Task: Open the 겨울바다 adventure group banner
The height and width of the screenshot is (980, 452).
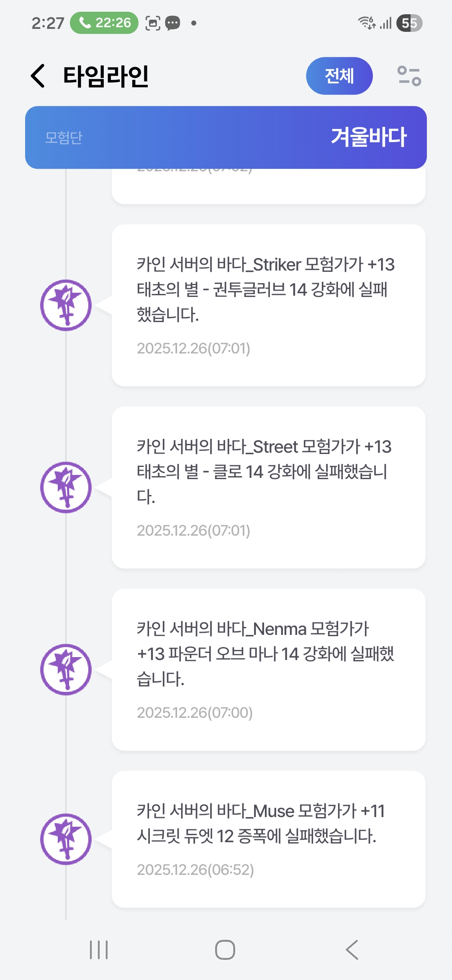Action: pyautogui.click(x=369, y=137)
